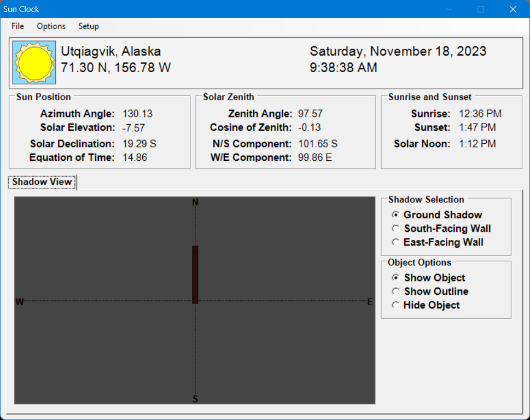
Task: Open the Options menu
Action: 51,26
